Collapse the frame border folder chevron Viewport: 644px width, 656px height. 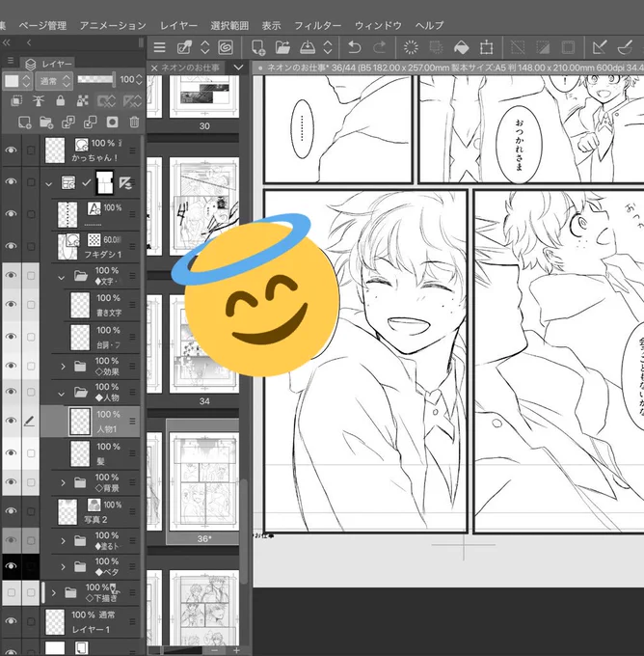49,183
